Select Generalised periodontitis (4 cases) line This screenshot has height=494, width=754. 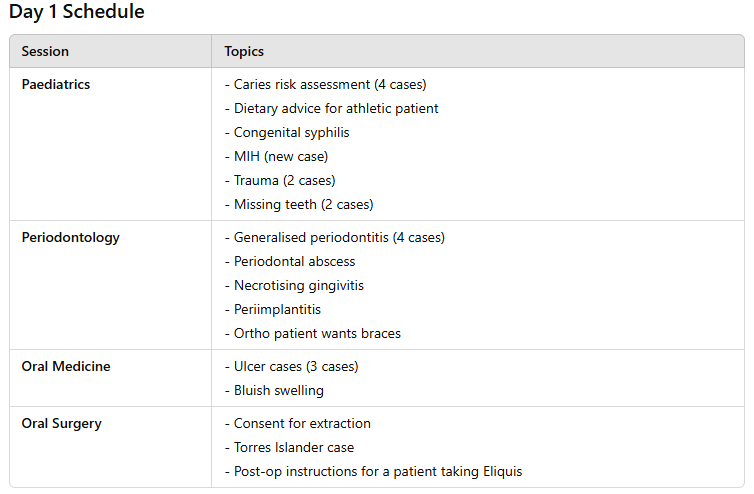pos(335,238)
